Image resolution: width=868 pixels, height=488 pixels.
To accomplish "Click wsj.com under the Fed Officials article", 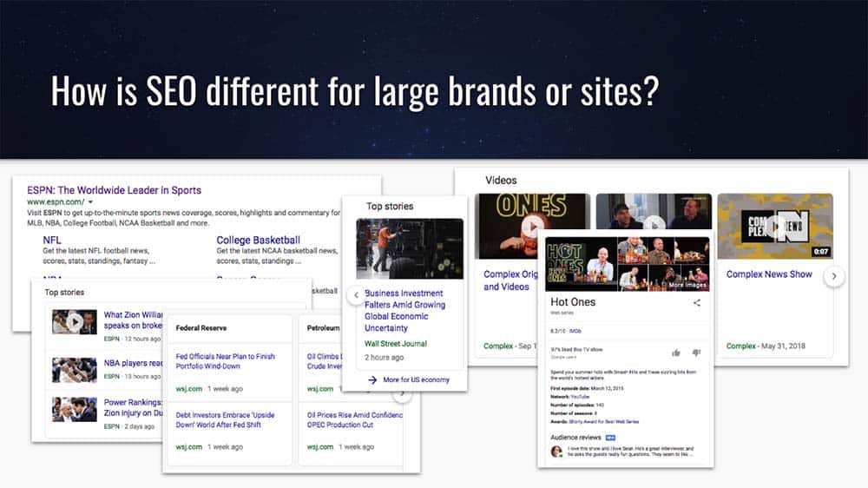I will click(x=188, y=389).
